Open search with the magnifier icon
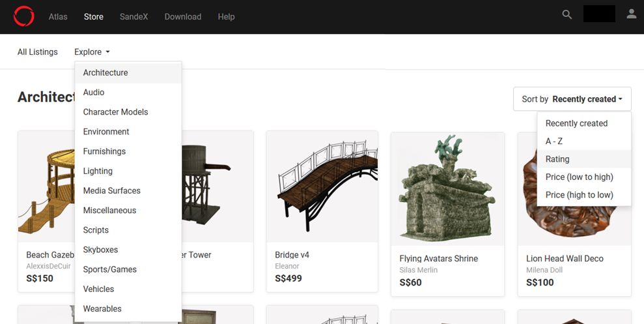644x324 pixels. (x=567, y=14)
